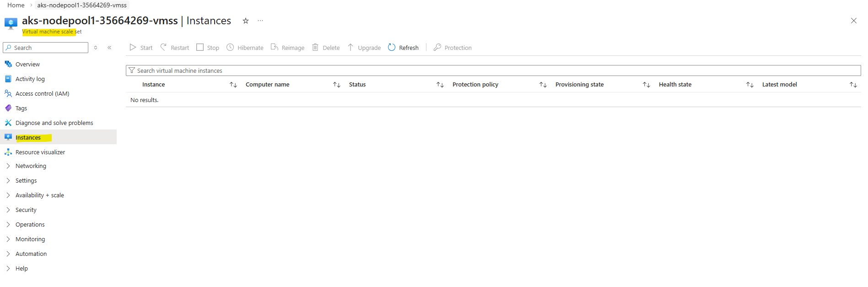The image size is (868, 287).
Task: Expand the Operations section
Action: (8, 224)
